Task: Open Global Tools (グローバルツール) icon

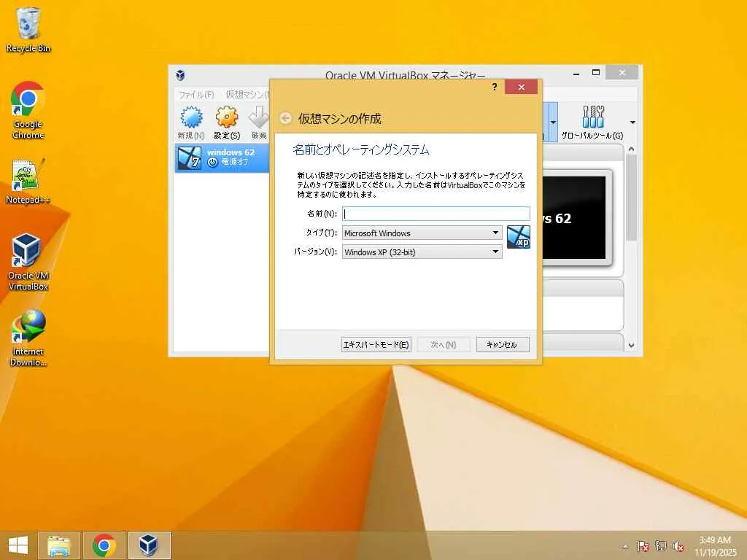Action: click(592, 122)
